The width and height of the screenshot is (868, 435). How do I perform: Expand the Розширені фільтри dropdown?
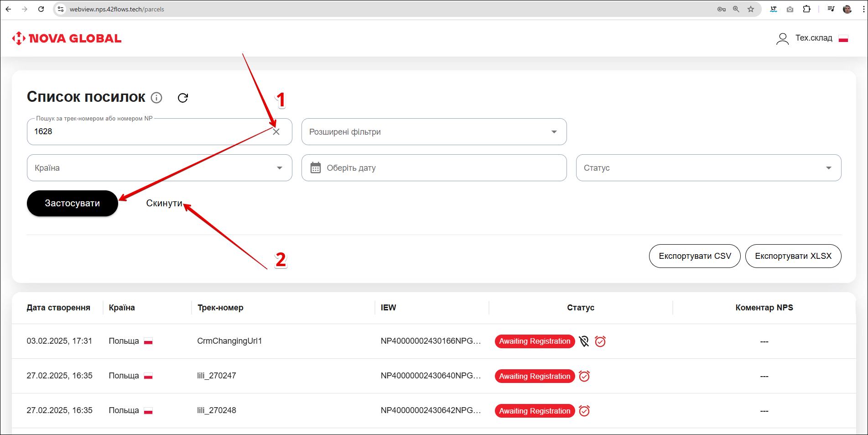click(x=434, y=132)
